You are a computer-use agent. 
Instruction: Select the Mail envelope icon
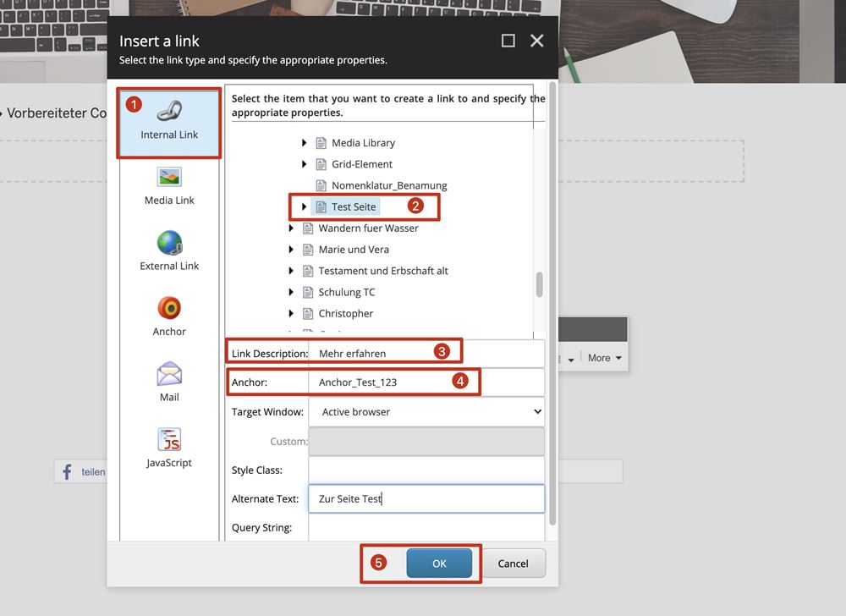click(169, 374)
